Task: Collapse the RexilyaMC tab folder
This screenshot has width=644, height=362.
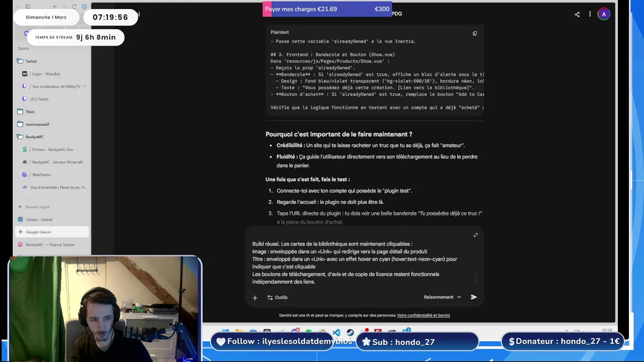Action: pos(52,137)
